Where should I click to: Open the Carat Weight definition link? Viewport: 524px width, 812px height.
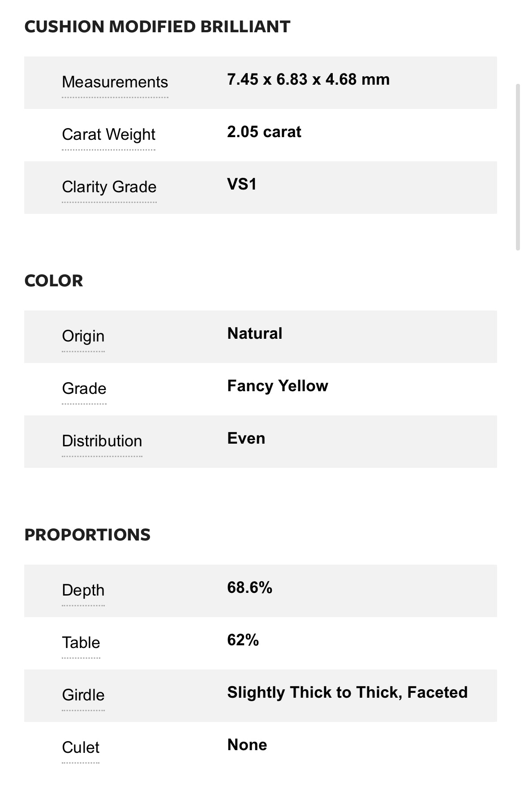coord(108,135)
